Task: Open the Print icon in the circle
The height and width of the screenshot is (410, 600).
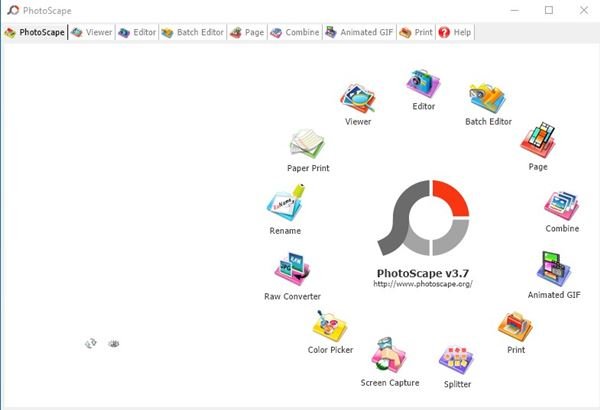Action: click(515, 326)
